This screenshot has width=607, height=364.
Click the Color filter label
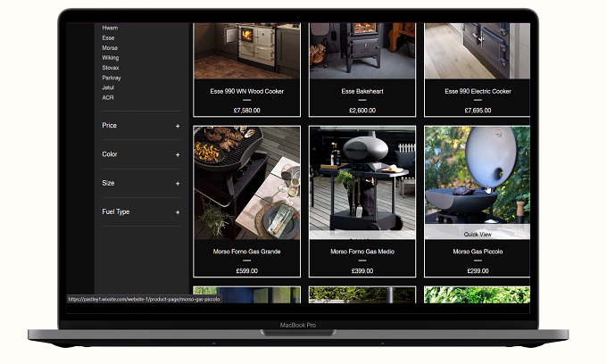[x=110, y=154]
